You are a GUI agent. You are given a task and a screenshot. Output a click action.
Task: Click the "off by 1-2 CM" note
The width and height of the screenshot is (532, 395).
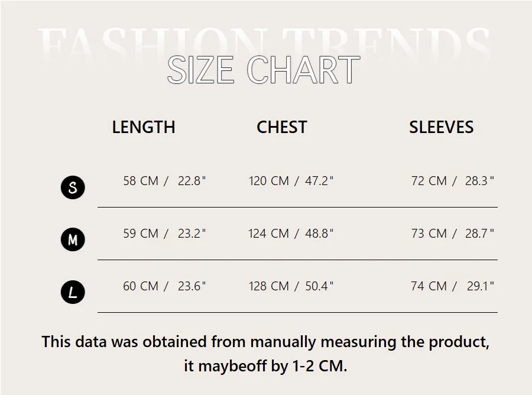click(x=265, y=366)
